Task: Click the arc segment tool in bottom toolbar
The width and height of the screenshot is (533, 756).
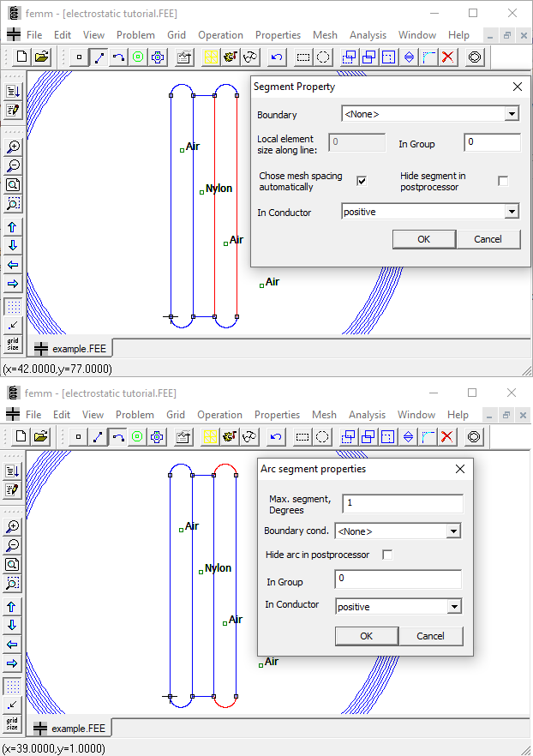Action: click(x=119, y=437)
